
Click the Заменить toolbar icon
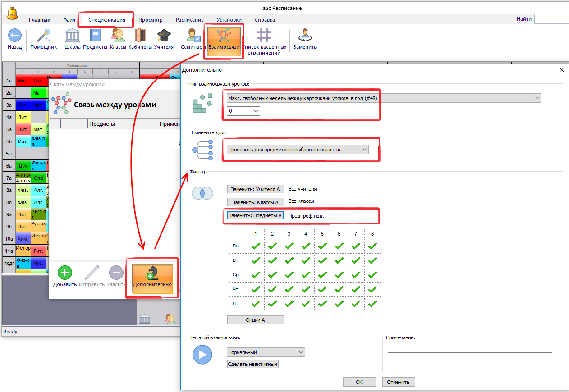[305, 36]
